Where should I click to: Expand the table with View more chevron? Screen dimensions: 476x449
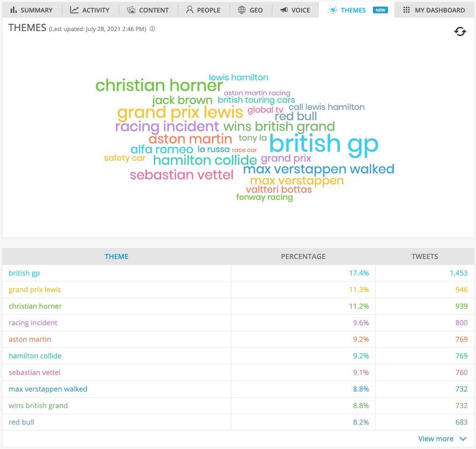[463, 439]
